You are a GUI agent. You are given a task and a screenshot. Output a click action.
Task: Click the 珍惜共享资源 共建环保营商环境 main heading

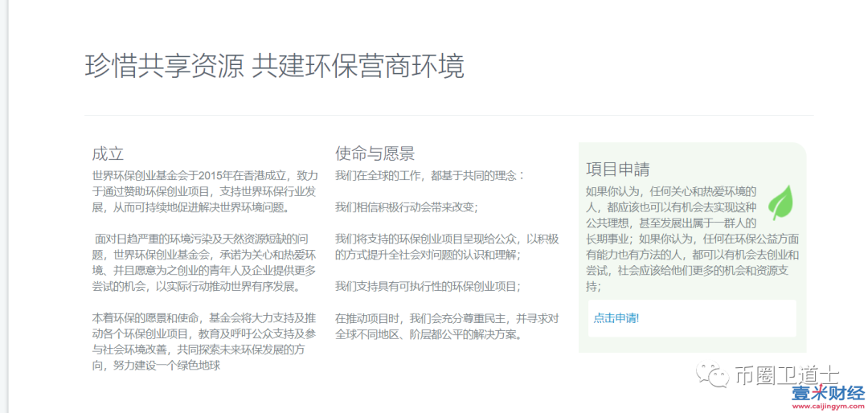point(274,66)
